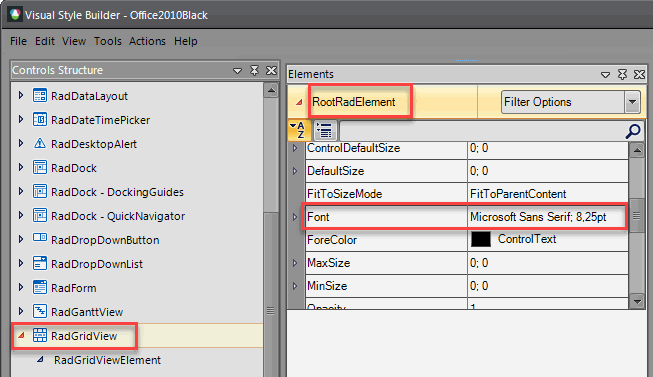This screenshot has width=653, height=377.
Task: Select RadDesktopAlert in the tree
Action: point(94,144)
